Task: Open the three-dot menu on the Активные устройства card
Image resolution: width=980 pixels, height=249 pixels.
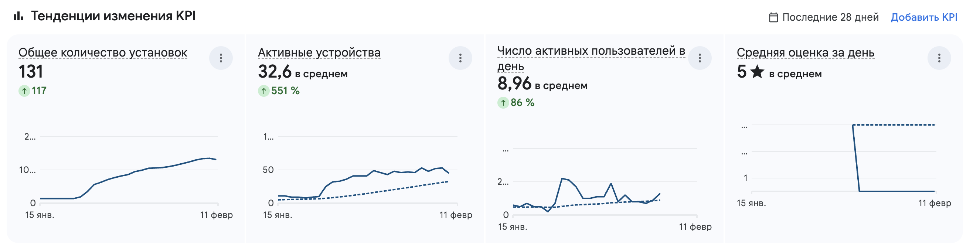Action: point(460,58)
